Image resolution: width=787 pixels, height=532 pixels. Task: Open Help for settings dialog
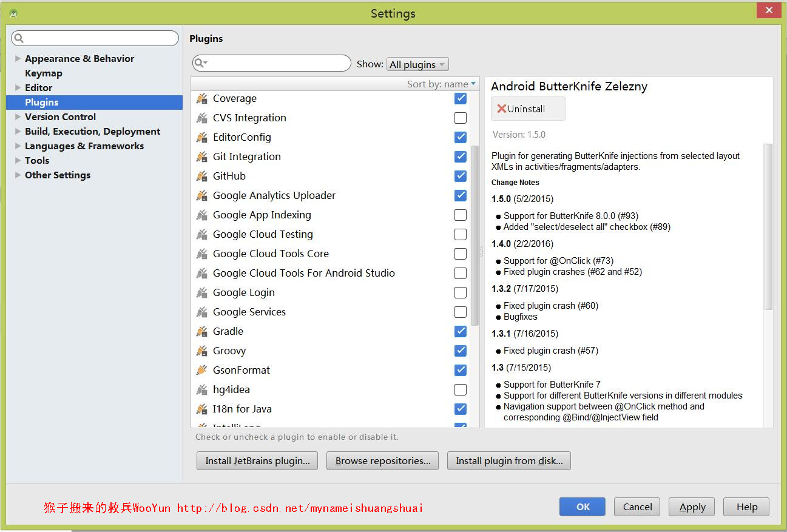(x=746, y=507)
